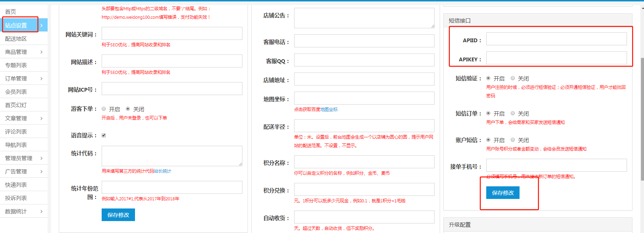This screenshot has height=233, width=644.
Task: Turn off 短信订单 via 关闭 radio
Action: 513,113
